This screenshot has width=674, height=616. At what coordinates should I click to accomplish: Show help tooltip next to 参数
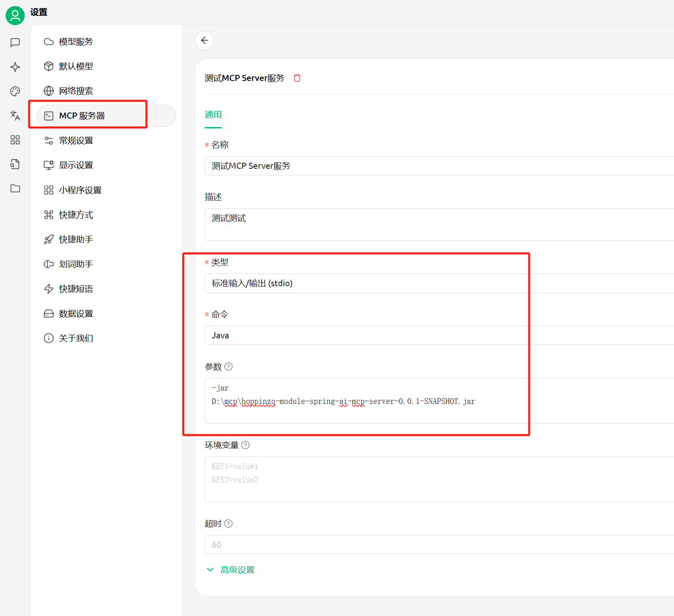[229, 367]
